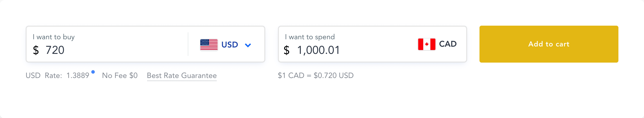Click the Canadian flag icon
This screenshot has width=644, height=118.
(427, 44)
